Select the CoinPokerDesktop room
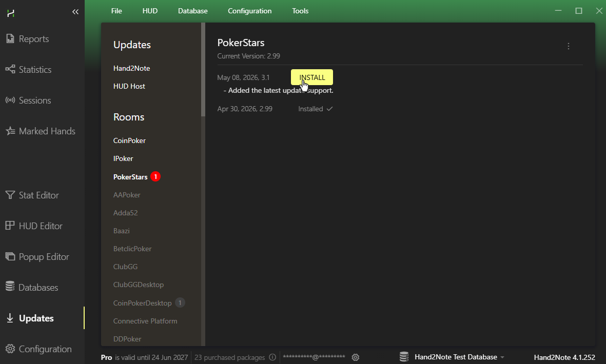 [142, 303]
